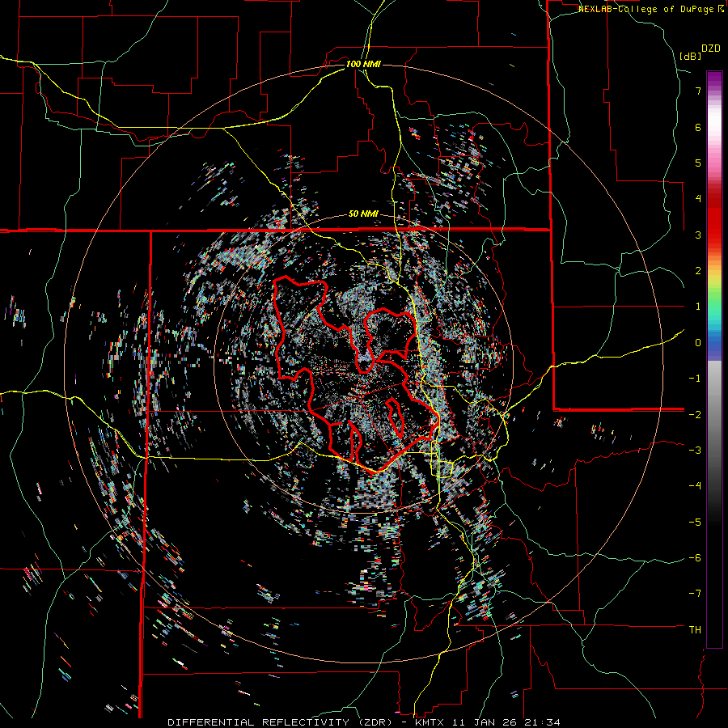Click the '0' value on the color scale
The height and width of the screenshot is (728, 728).
698,343
